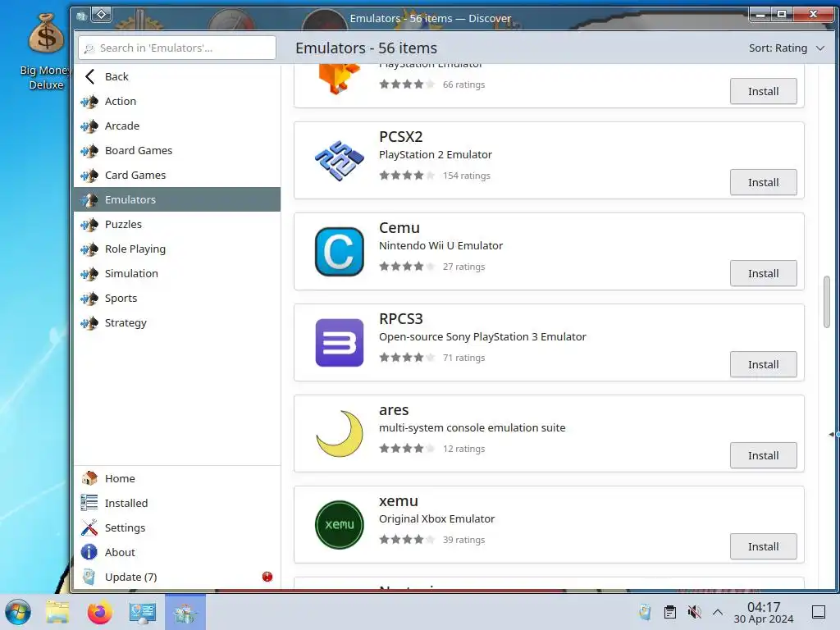The height and width of the screenshot is (630, 840).
Task: Click the 'Original Xbox Emulator' text
Action: [x=436, y=519]
